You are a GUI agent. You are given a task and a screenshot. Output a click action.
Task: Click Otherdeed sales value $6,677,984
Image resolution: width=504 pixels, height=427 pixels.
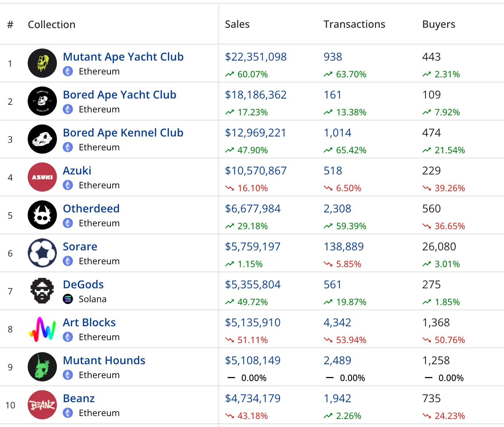point(253,209)
